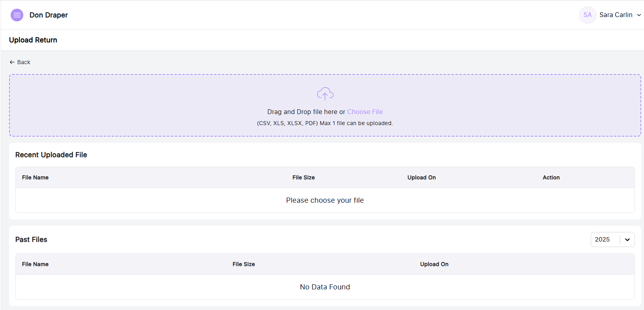Click File Size header in Recent Uploaded File
The width and height of the screenshot is (644, 310).
[304, 177]
